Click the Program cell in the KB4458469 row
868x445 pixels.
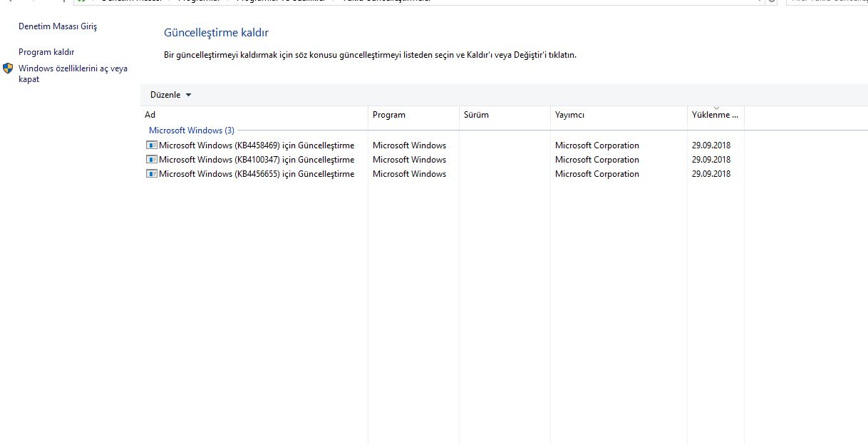pyautogui.click(x=409, y=145)
